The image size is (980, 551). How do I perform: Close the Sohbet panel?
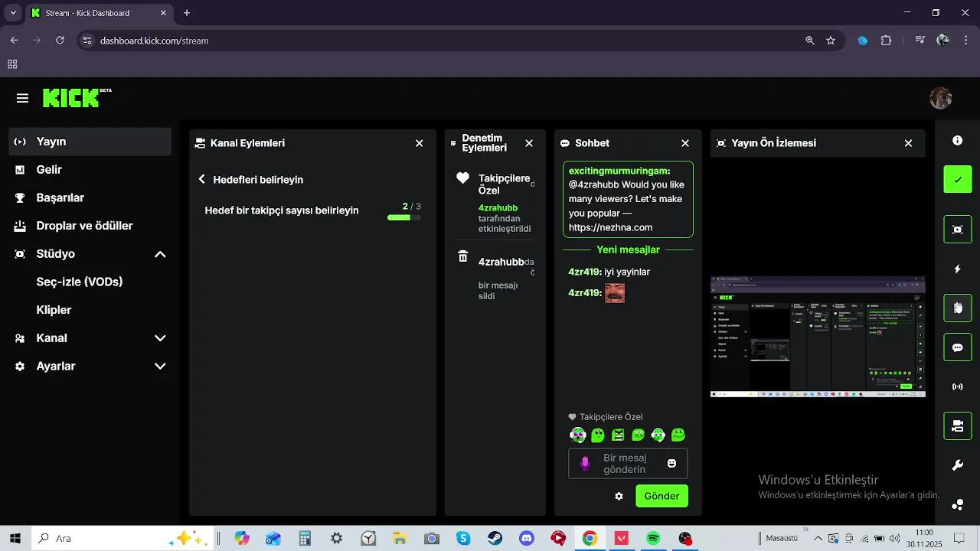685,143
